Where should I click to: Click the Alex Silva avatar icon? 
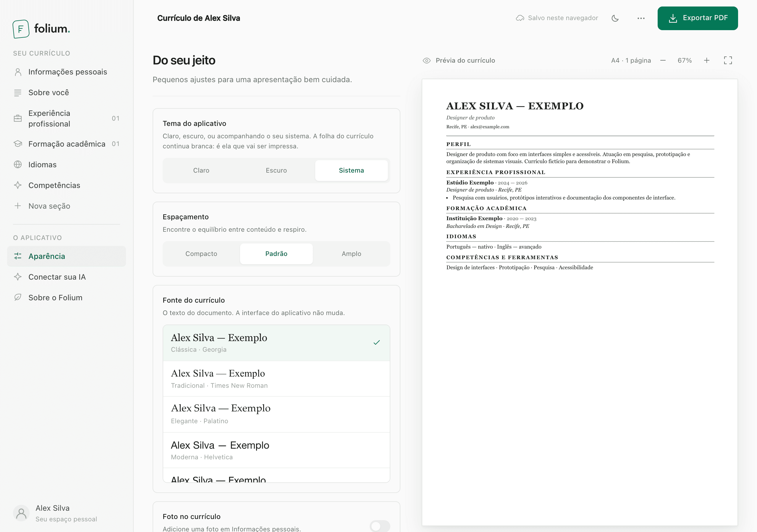[21, 513]
